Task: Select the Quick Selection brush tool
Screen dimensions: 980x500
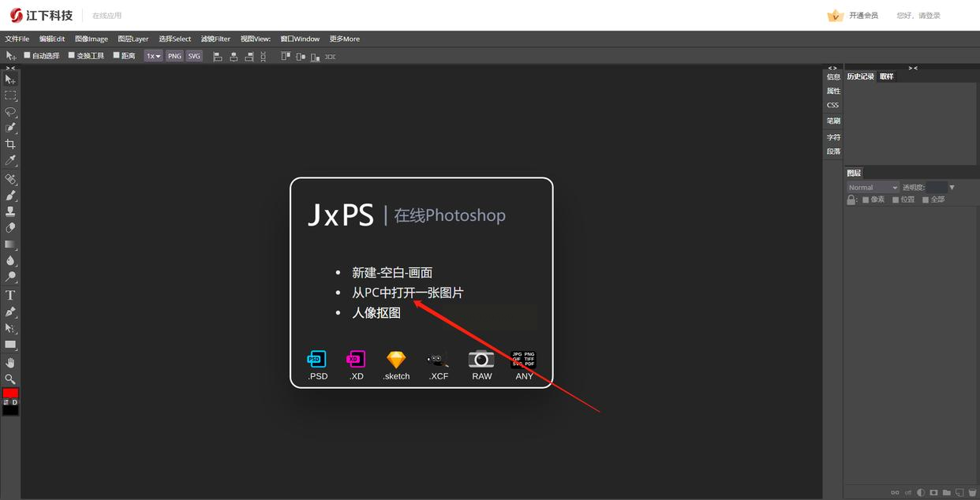Action: (10, 128)
